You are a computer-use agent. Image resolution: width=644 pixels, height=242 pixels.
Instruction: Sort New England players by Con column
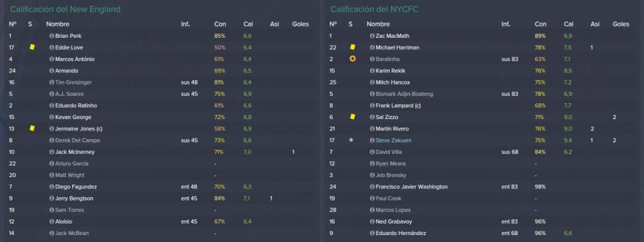tap(219, 25)
